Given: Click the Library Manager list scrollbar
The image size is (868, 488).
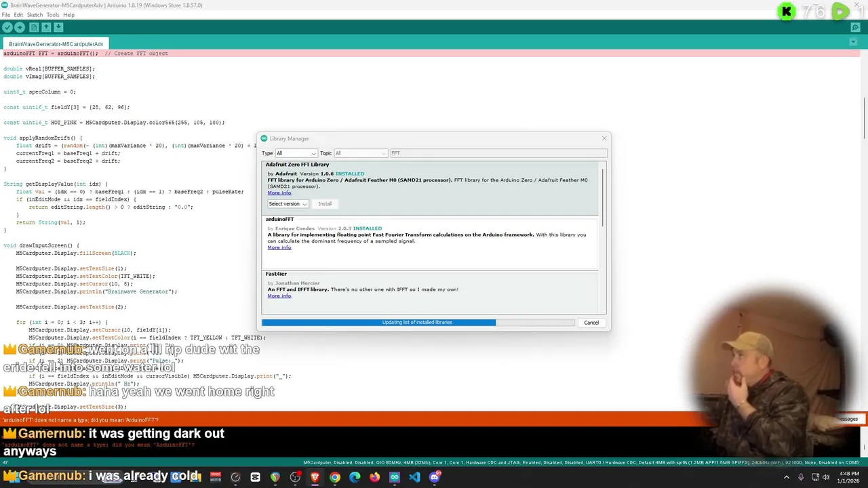Looking at the screenshot, I should (x=602, y=197).
